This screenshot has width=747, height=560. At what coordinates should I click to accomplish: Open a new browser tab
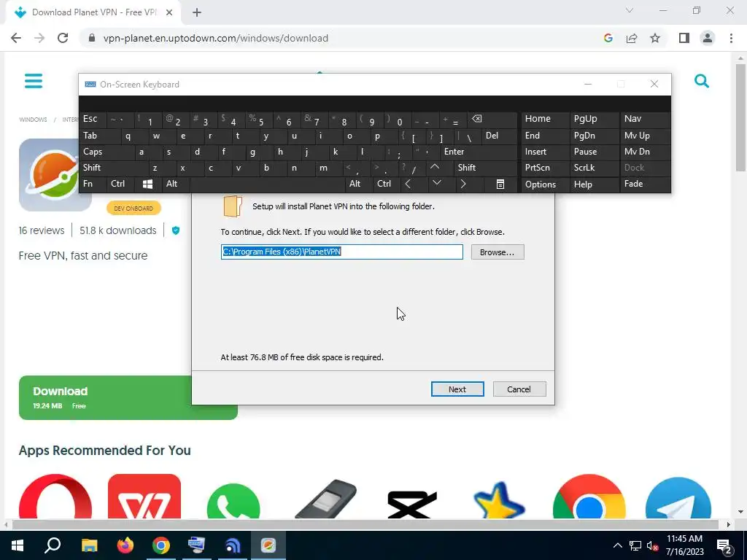tap(197, 12)
